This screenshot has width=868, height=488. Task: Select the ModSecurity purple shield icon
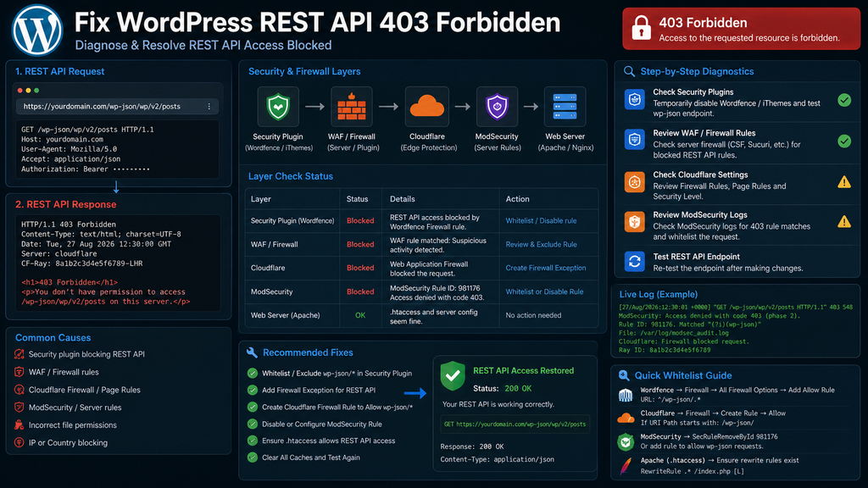coord(497,107)
